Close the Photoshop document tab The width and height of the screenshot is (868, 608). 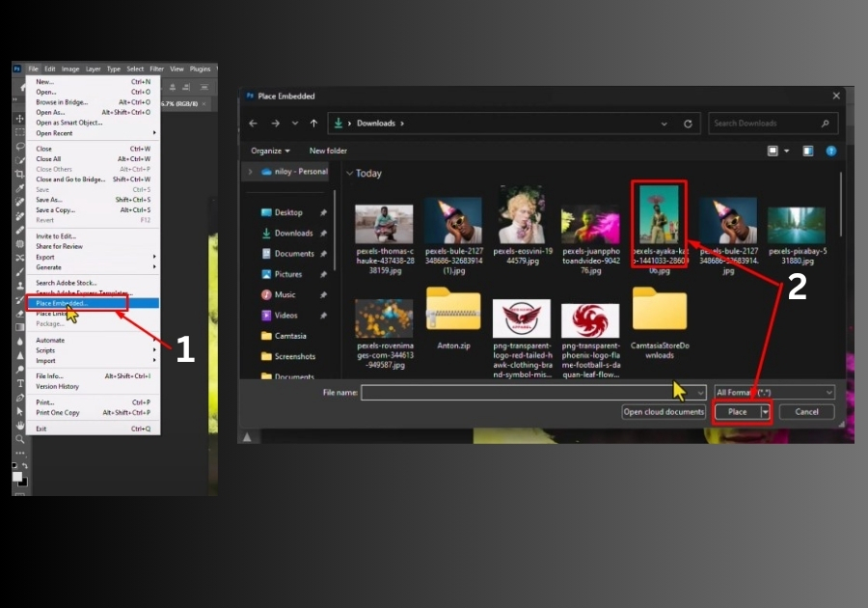click(x=204, y=103)
